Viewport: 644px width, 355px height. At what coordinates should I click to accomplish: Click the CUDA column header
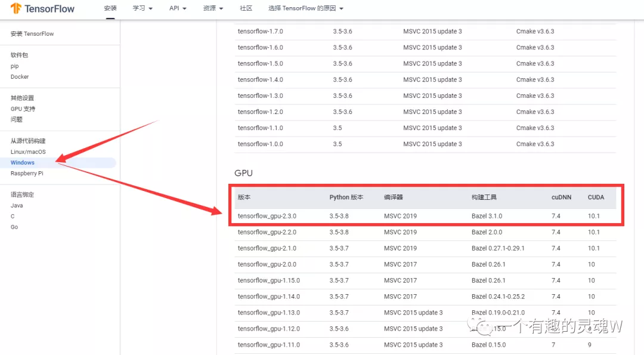point(596,197)
